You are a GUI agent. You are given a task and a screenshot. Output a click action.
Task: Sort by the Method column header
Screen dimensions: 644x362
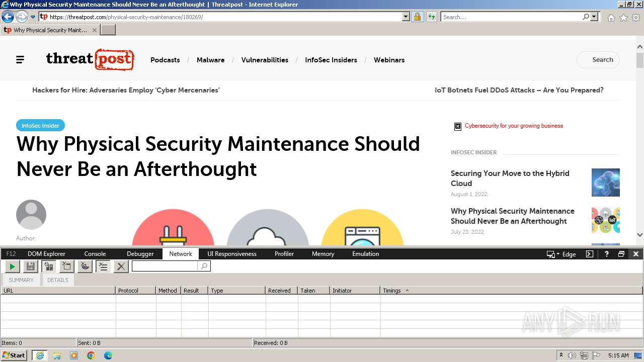(x=169, y=291)
